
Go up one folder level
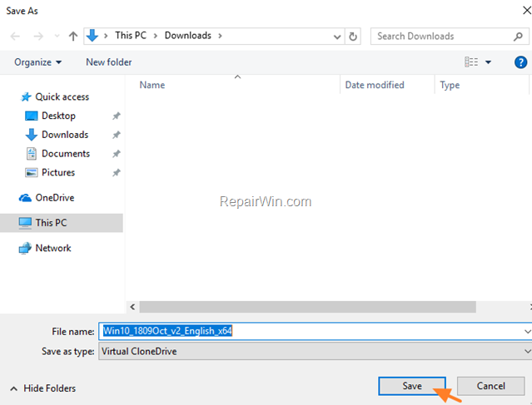click(73, 36)
